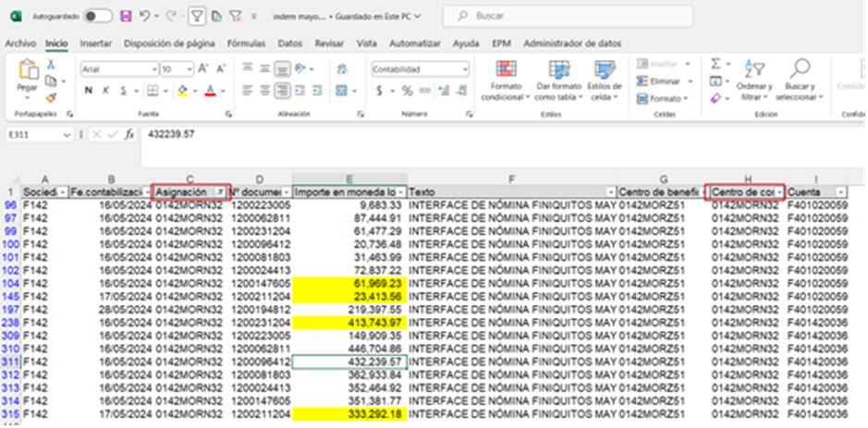Click the Format Painter brush icon
Image resolution: width=868 pixels, height=428 pixels.
point(51,96)
